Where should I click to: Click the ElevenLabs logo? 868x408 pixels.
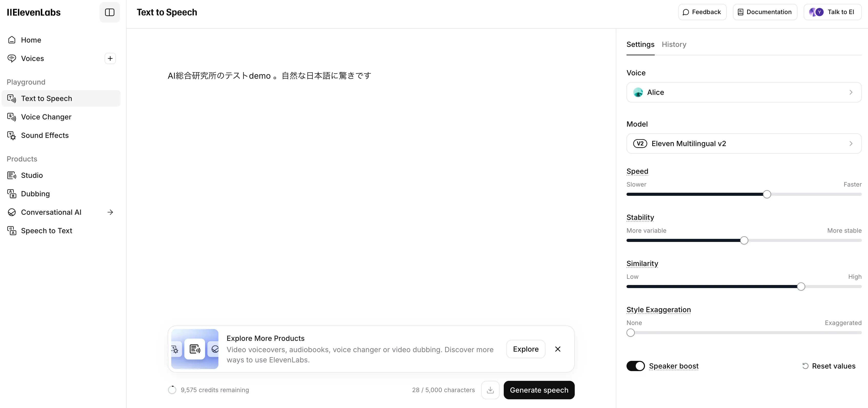[x=34, y=13]
